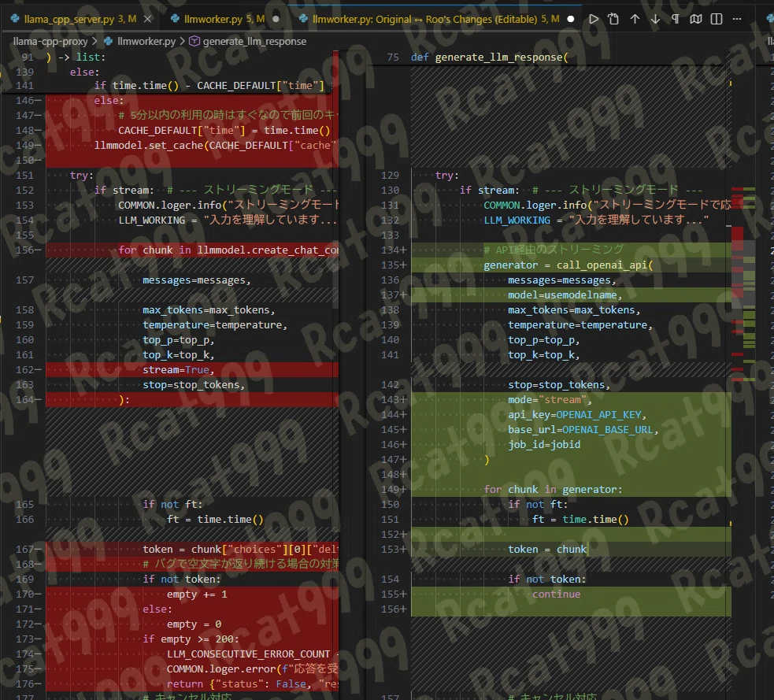Run the Python file with play icon
The image size is (774, 700).
coord(594,19)
